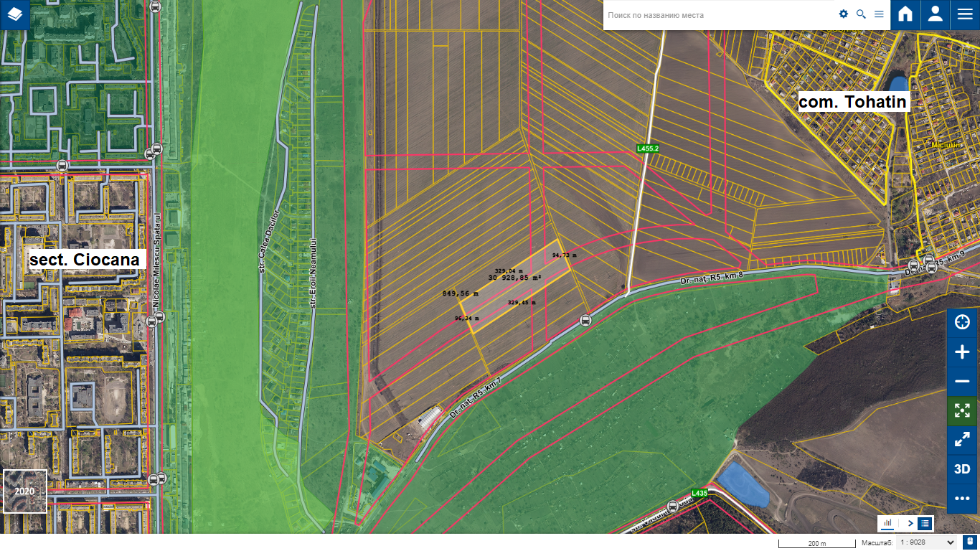
Task: Toggle the green full extent tool
Action: pyautogui.click(x=962, y=410)
